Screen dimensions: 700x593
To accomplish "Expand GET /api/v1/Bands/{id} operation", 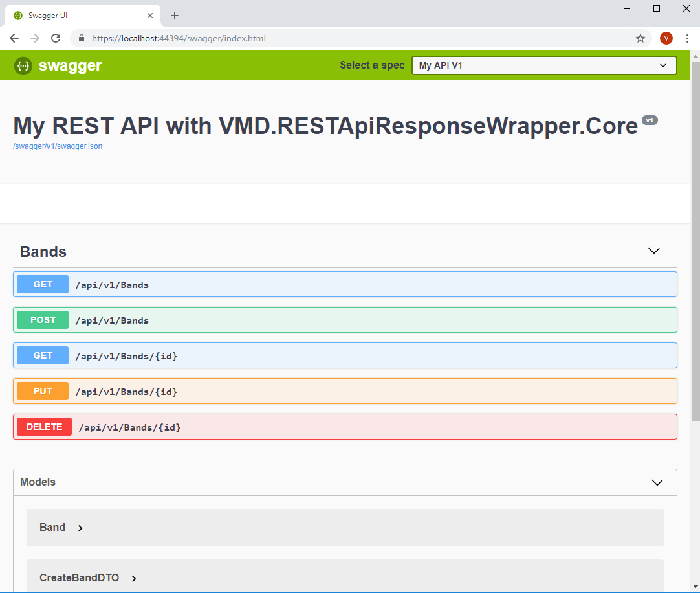I will click(345, 355).
